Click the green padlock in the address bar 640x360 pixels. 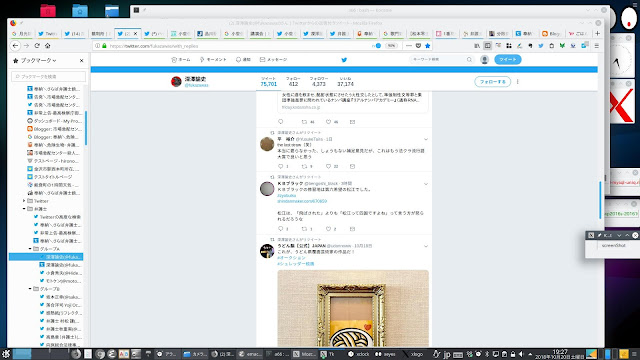click(104, 46)
